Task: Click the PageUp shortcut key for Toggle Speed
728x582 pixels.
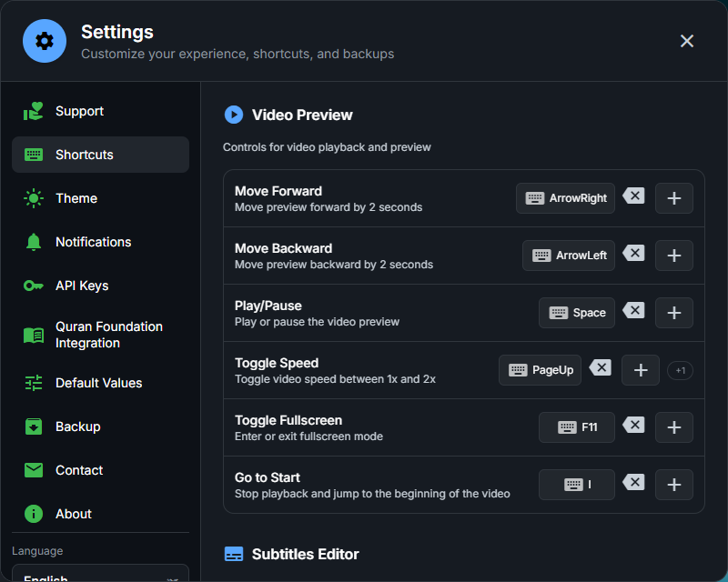Action: (540, 370)
